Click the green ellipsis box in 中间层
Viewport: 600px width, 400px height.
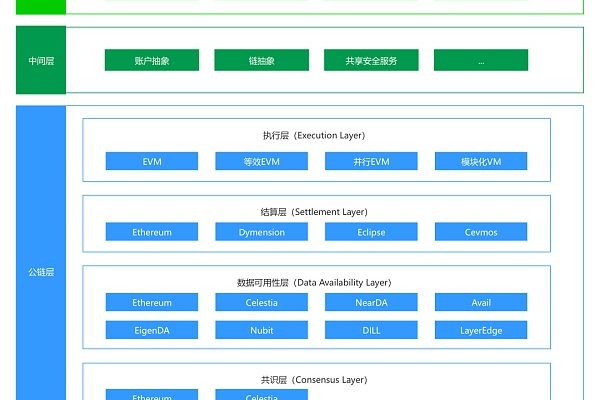click(481, 60)
